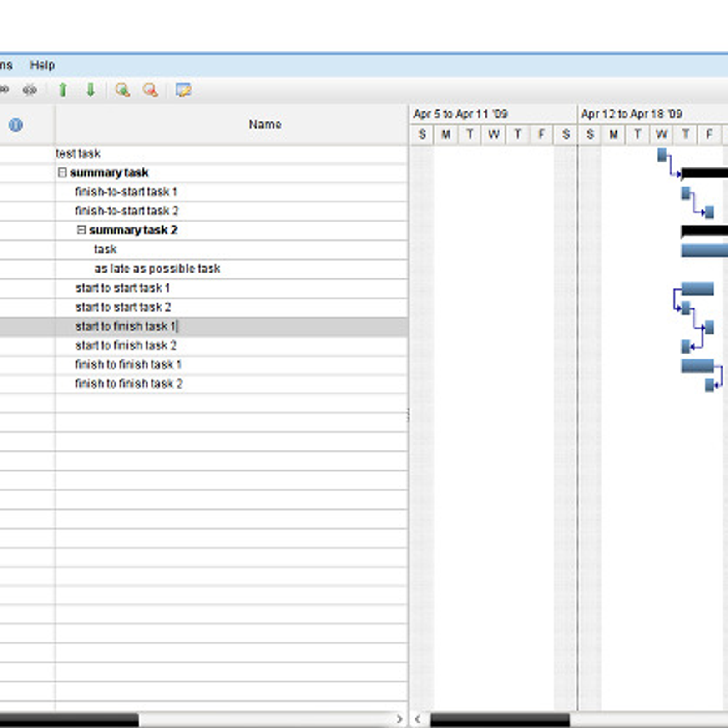Screen dimensions: 728x728
Task: Click the Gantt bar for 'test task'
Action: pos(662,155)
